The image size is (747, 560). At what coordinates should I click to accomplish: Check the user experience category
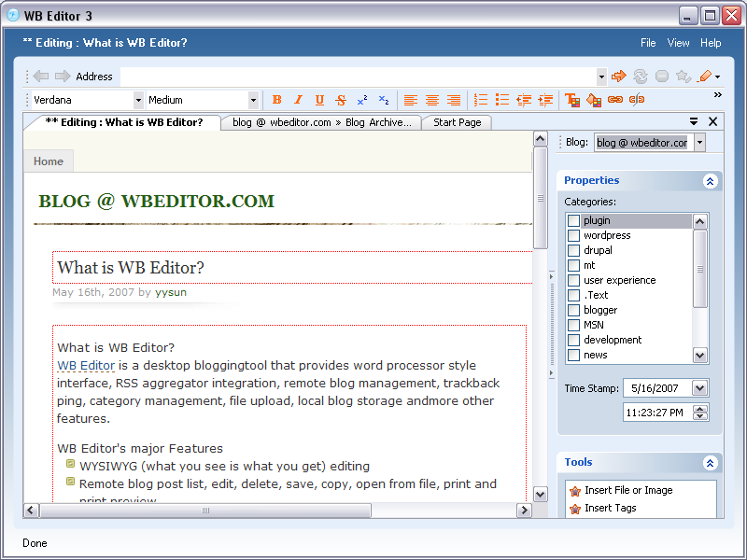573,281
